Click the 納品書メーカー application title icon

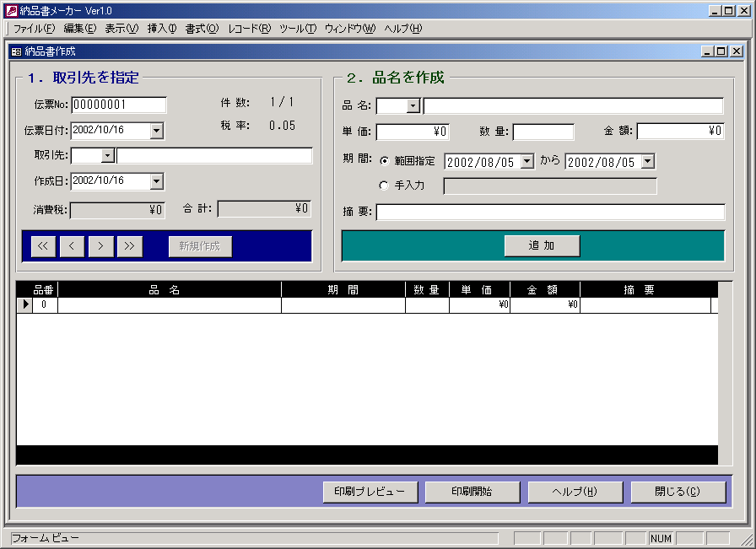click(11, 11)
